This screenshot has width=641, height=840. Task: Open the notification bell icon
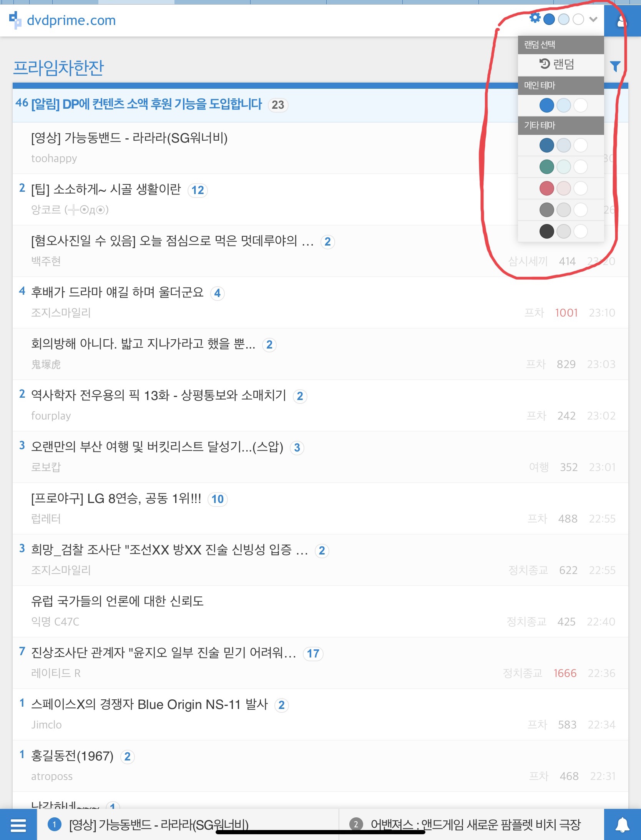tap(623, 825)
